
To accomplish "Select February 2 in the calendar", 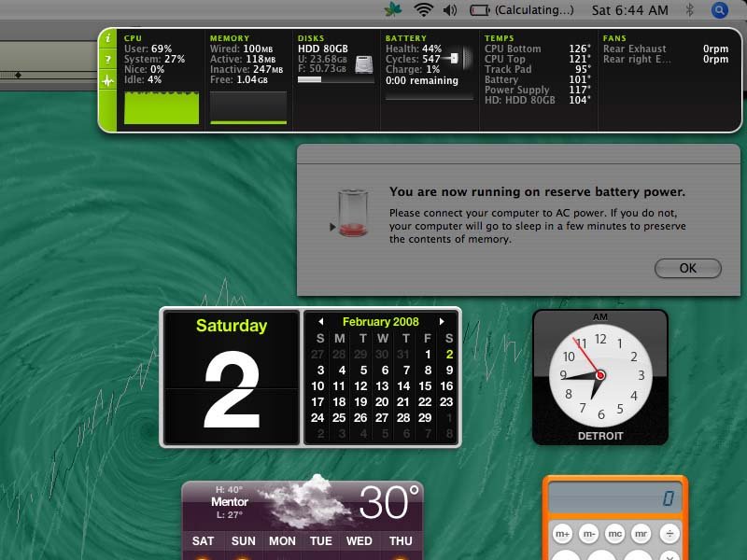I will pos(449,355).
